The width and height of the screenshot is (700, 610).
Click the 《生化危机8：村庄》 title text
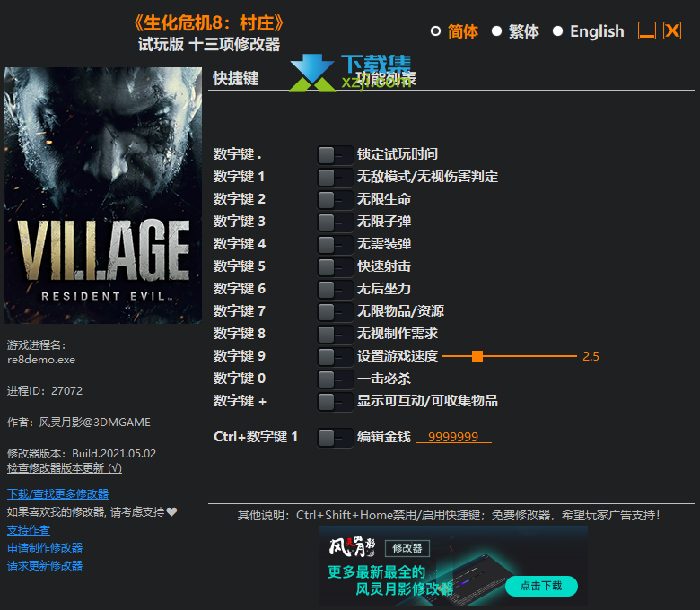(x=209, y=23)
